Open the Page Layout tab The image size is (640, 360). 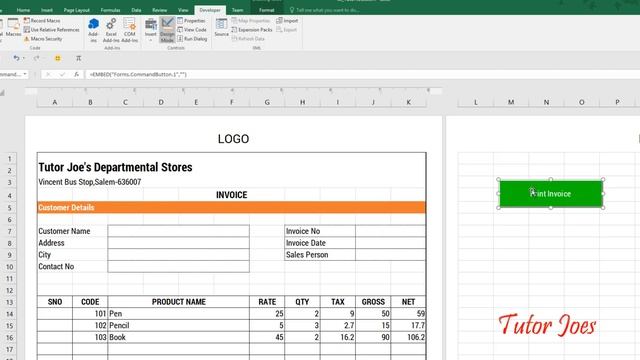77,10
